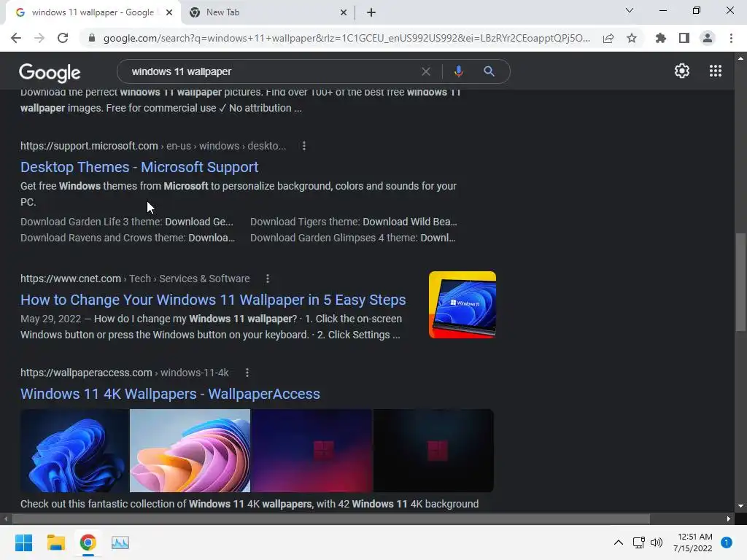The image size is (747, 560).
Task: Open the purple red Windows logo wallpaper
Action: 311,451
